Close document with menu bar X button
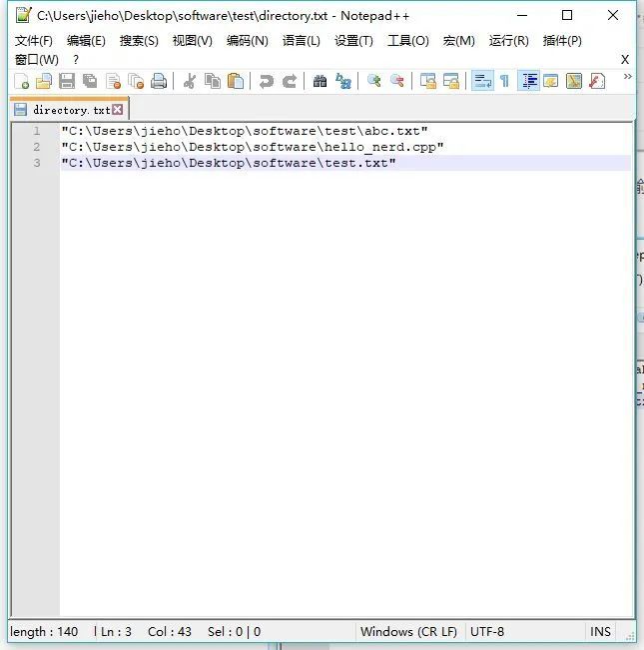644x650 pixels. pyautogui.click(x=625, y=60)
